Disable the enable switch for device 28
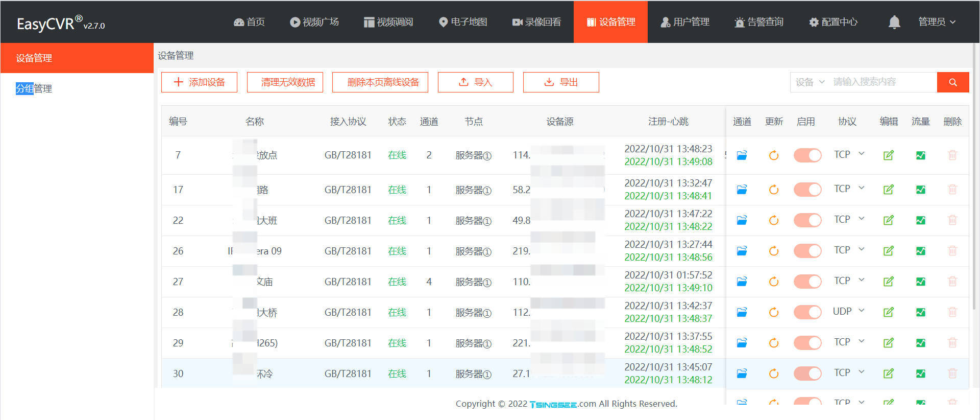980x420 pixels. tap(807, 313)
